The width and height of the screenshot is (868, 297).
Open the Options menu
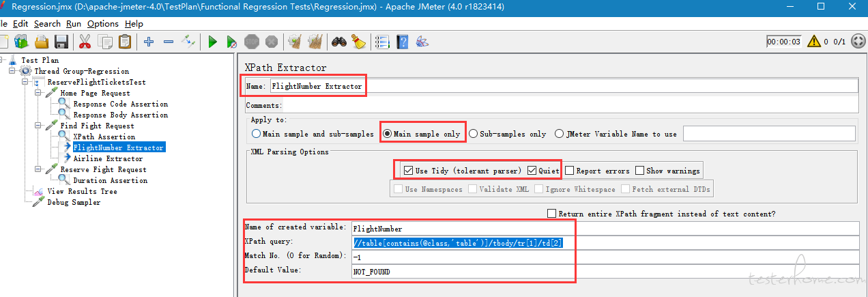pyautogui.click(x=103, y=23)
